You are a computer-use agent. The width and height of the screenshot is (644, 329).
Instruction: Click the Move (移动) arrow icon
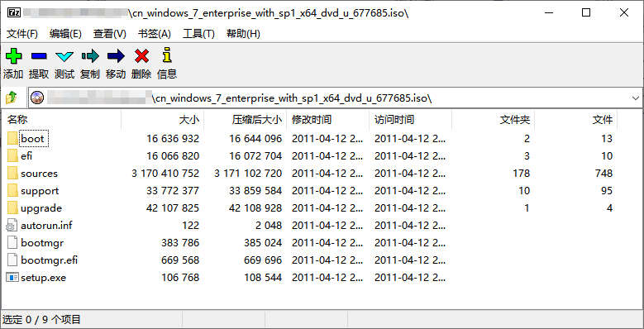click(x=116, y=56)
